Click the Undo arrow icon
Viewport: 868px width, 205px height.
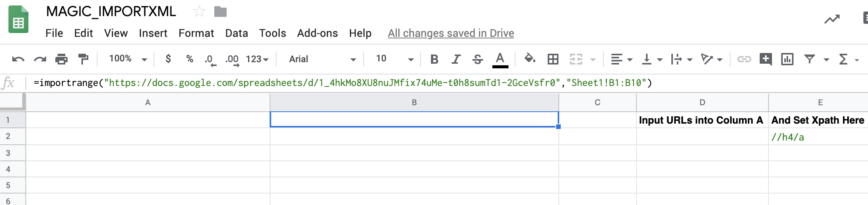pyautogui.click(x=18, y=59)
